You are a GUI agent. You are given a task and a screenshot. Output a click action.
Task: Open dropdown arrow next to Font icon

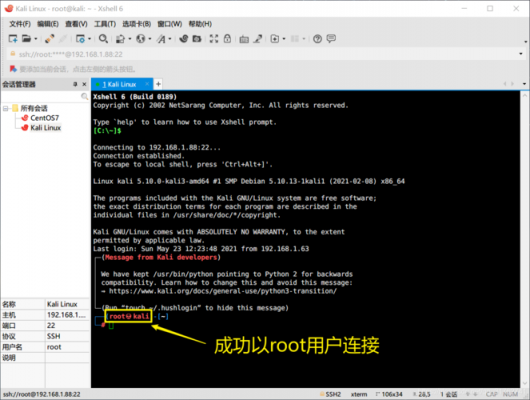(x=170, y=39)
